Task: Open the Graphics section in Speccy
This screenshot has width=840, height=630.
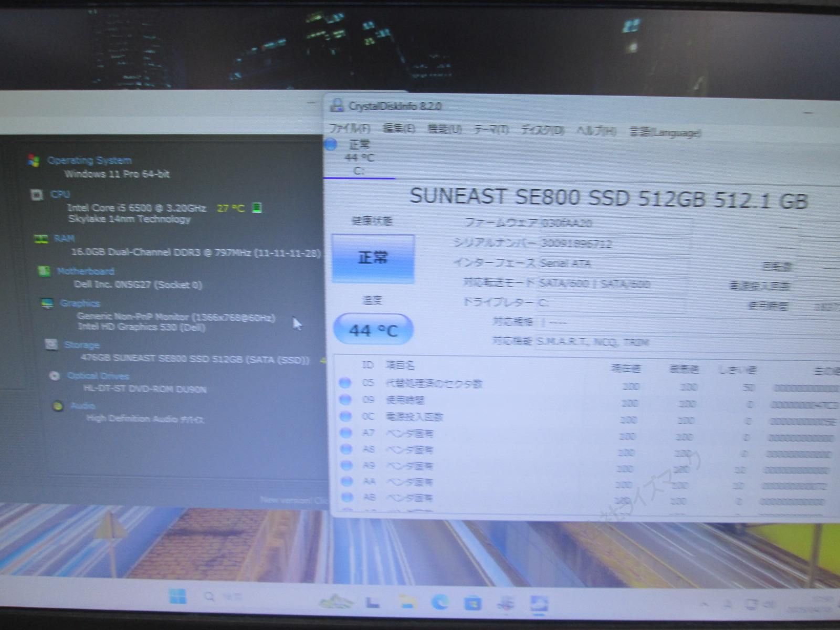Action: tap(80, 303)
